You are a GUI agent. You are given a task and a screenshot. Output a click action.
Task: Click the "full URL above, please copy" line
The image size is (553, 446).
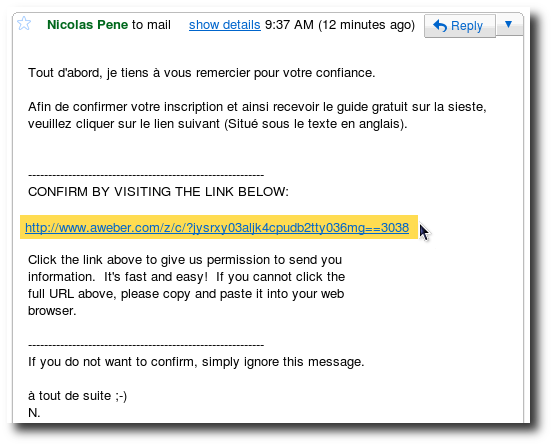click(x=186, y=294)
